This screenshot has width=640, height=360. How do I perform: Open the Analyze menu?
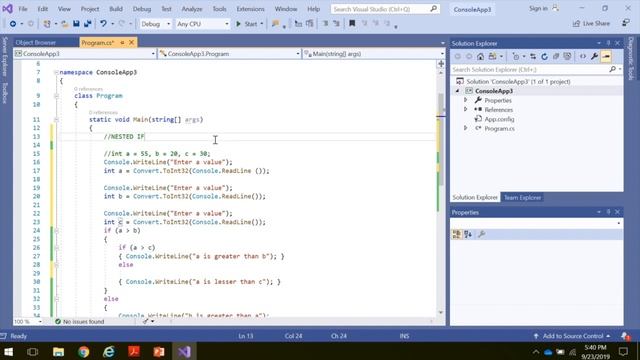[x=192, y=9]
